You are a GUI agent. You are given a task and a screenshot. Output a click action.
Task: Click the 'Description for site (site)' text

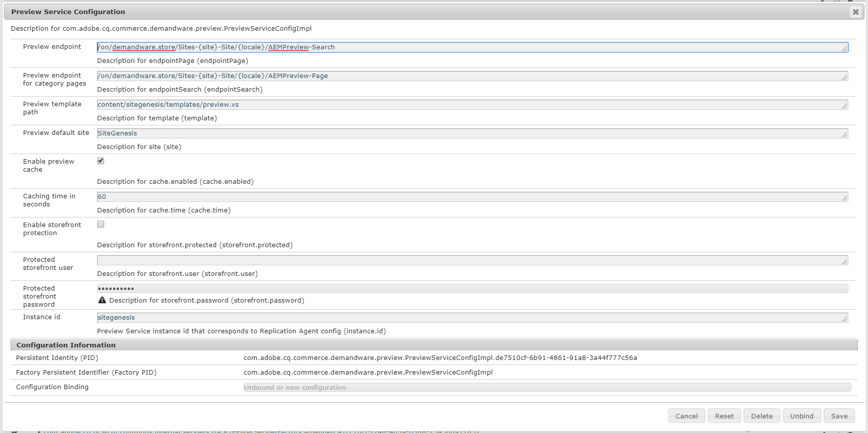(x=139, y=147)
